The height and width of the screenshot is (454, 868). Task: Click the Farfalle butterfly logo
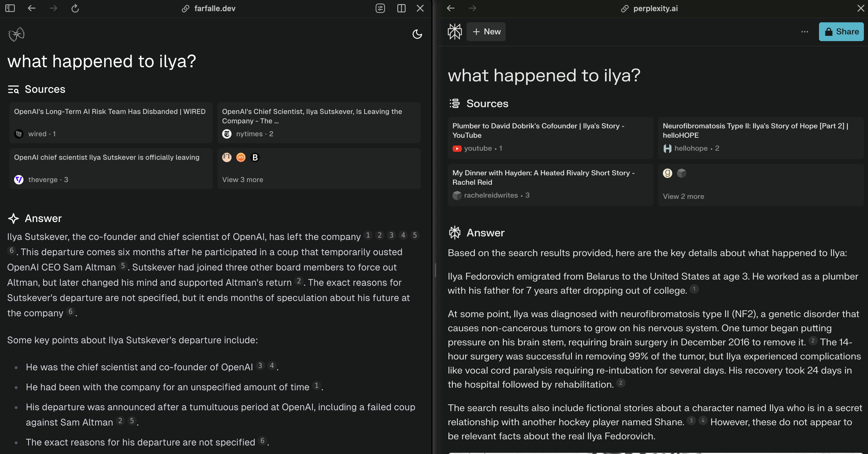click(16, 34)
